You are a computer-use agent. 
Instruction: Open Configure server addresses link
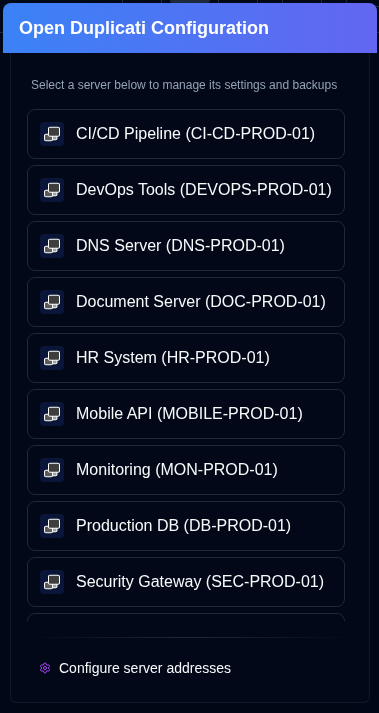point(145,668)
